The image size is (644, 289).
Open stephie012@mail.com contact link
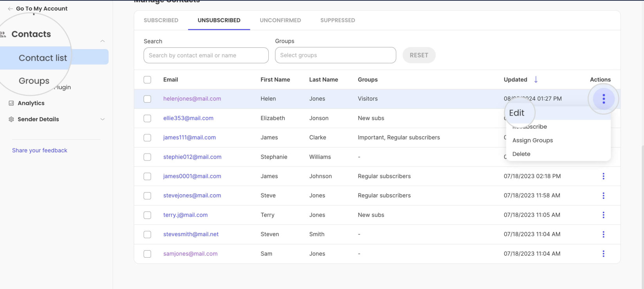tap(192, 157)
